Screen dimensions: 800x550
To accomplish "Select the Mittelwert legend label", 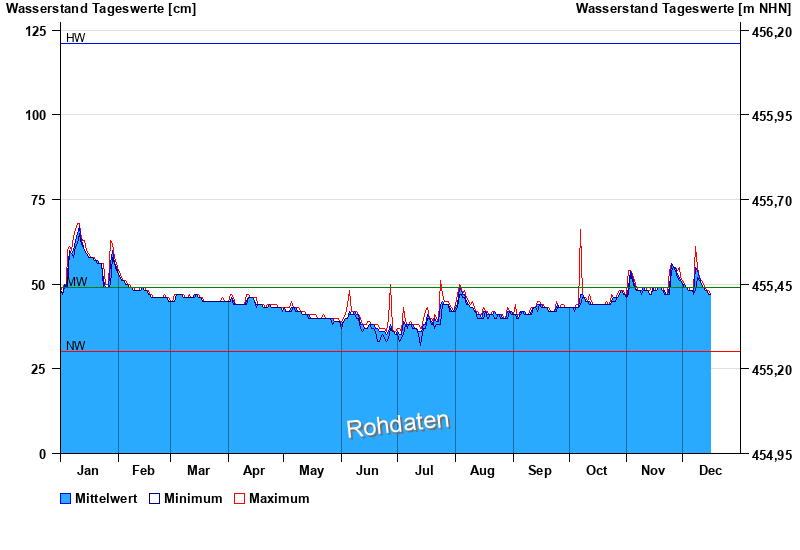I will coord(106,498).
